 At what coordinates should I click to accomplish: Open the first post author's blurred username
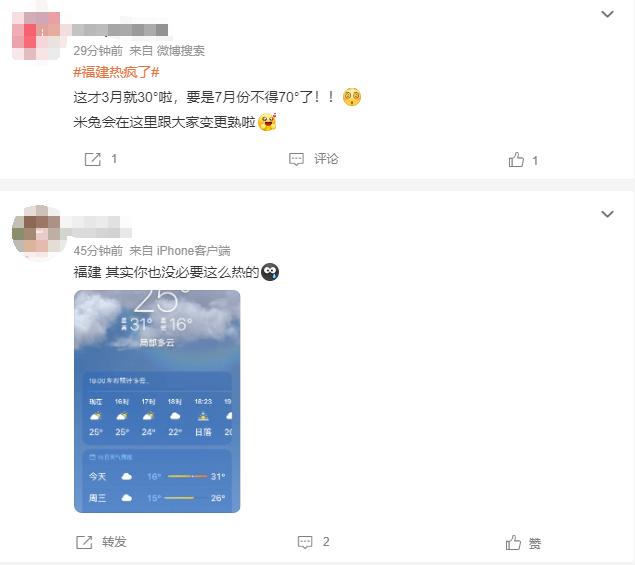click(120, 30)
